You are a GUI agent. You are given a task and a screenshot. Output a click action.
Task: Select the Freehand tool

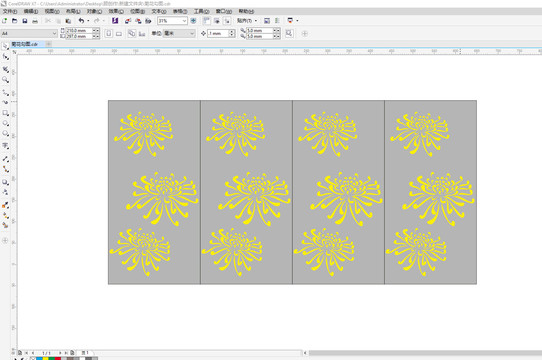pos(5,93)
